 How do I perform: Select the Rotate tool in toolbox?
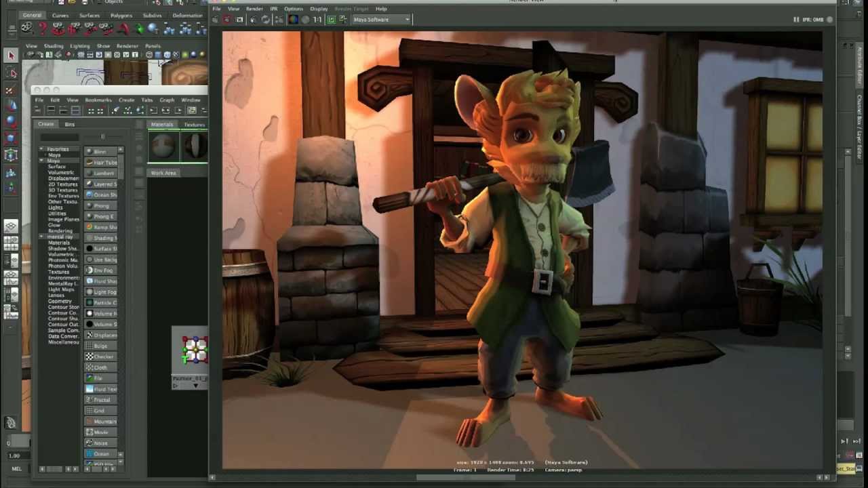point(11,121)
